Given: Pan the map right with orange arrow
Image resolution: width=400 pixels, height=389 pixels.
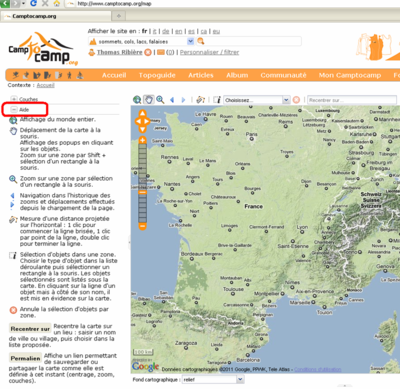Looking at the screenshot, I should [147, 121].
